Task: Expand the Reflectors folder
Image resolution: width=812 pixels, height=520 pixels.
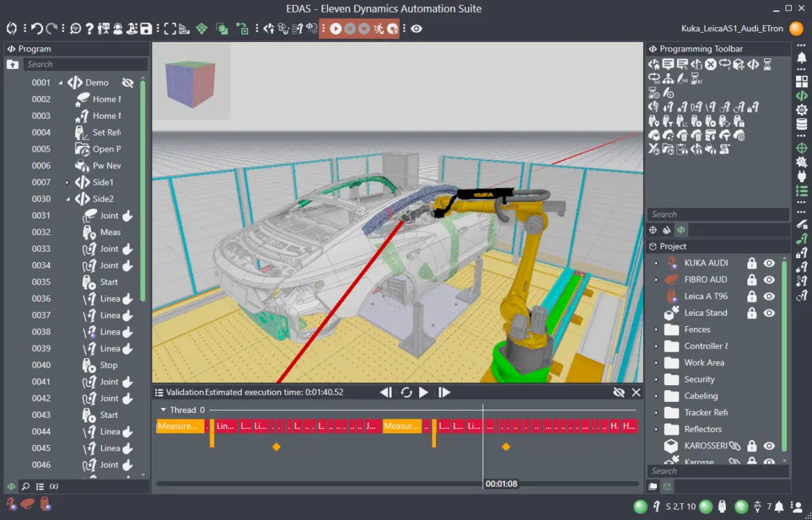Action: (656, 429)
